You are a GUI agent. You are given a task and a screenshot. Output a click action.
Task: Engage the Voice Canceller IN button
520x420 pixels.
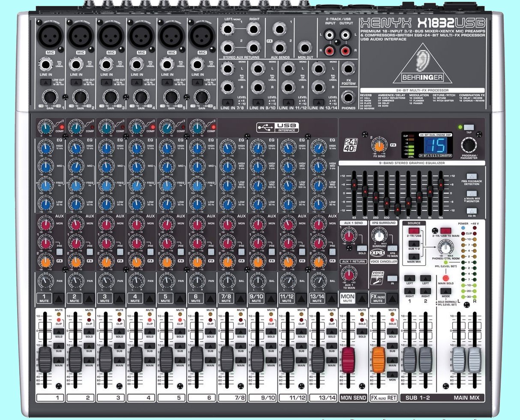click(x=392, y=278)
